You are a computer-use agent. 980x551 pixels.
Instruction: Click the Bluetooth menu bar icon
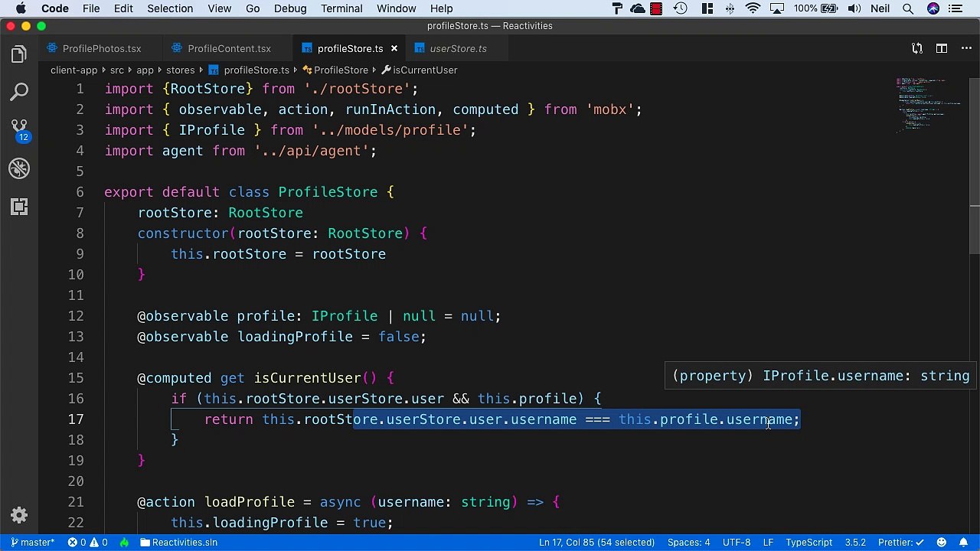[x=730, y=8]
